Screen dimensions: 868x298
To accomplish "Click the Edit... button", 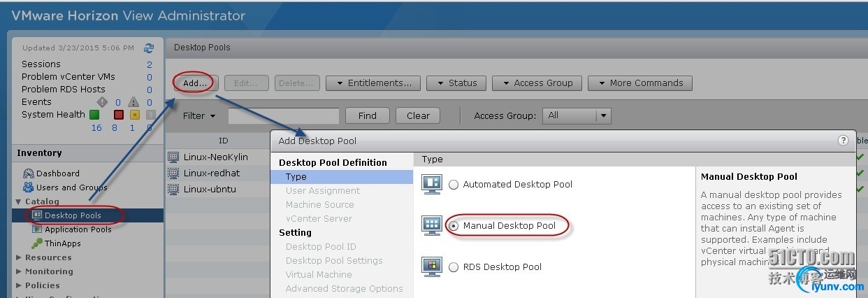I will [246, 83].
